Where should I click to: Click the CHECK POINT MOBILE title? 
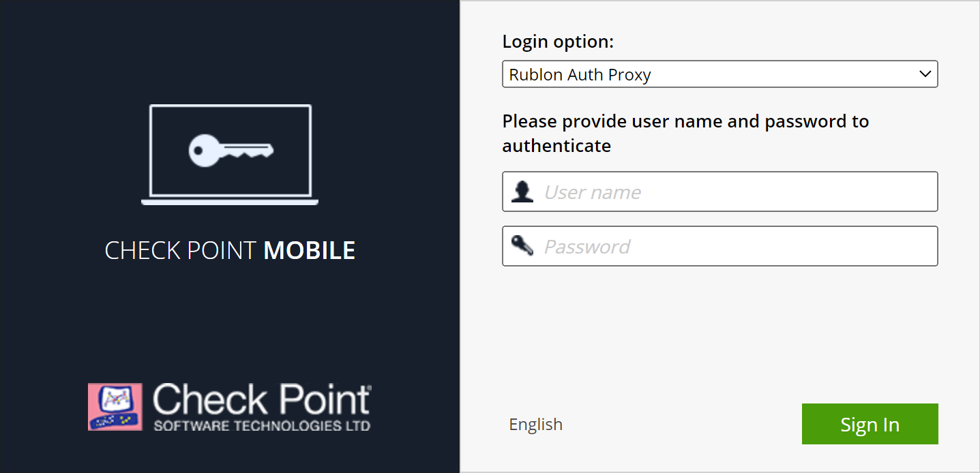click(230, 251)
